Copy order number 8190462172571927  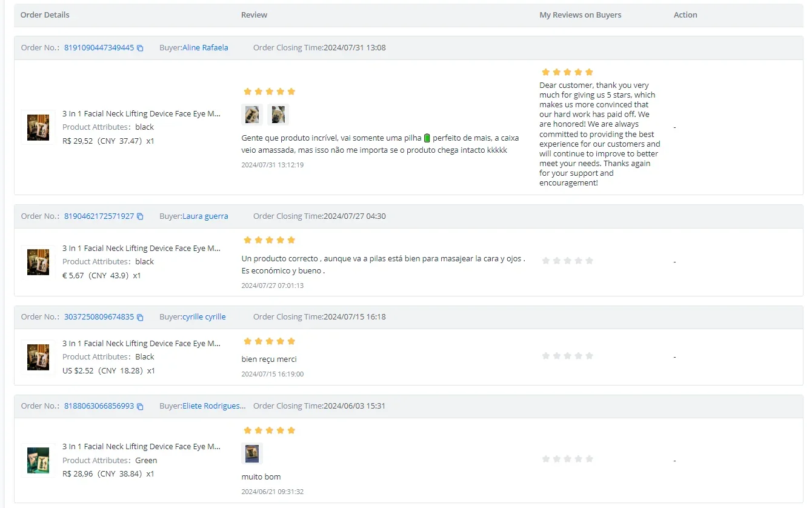[140, 216]
